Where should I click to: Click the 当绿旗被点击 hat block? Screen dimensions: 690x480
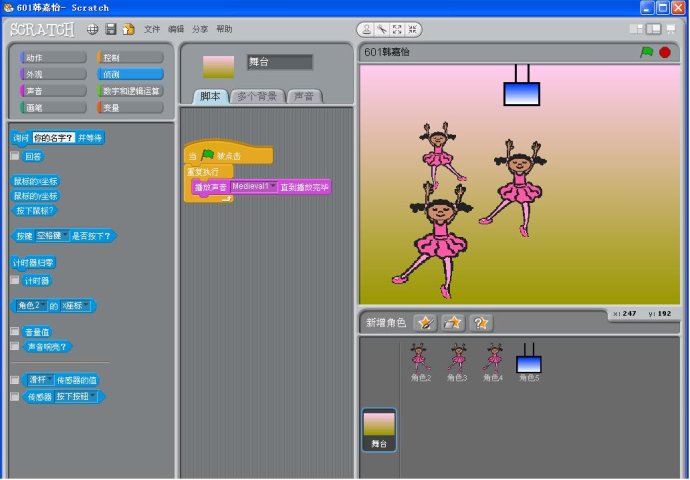pyautogui.click(x=228, y=154)
